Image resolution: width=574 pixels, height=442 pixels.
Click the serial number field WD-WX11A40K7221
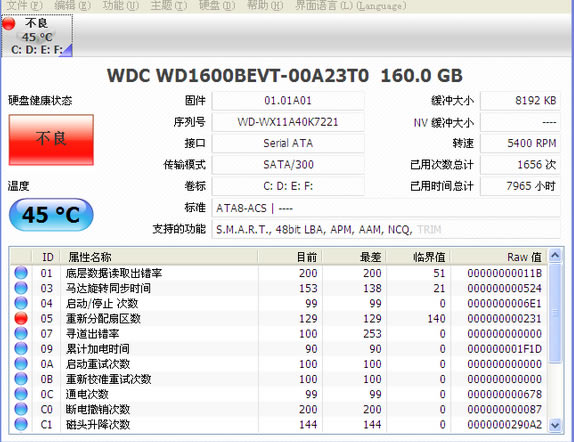pos(288,122)
